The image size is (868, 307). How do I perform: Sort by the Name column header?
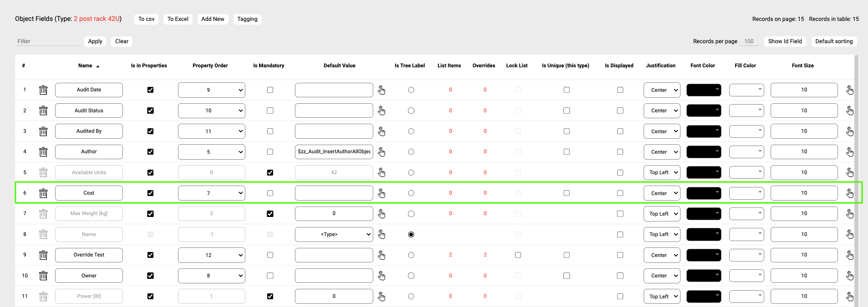click(85, 65)
